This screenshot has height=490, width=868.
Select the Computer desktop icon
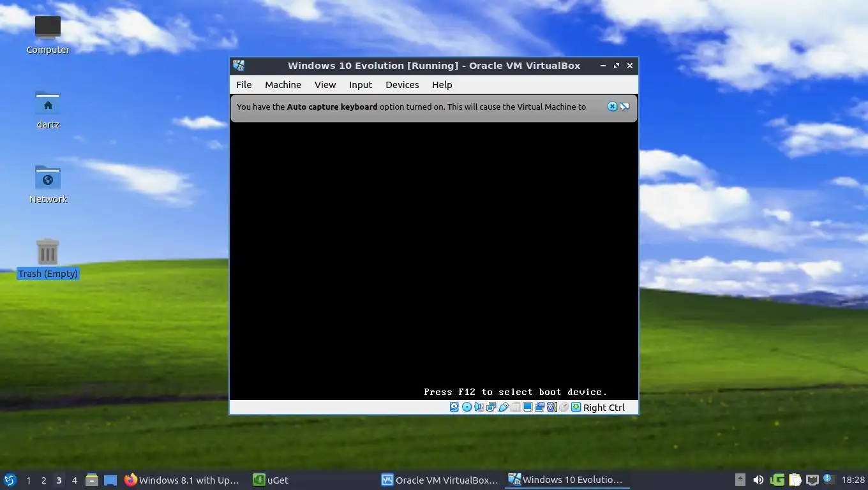pos(48,35)
